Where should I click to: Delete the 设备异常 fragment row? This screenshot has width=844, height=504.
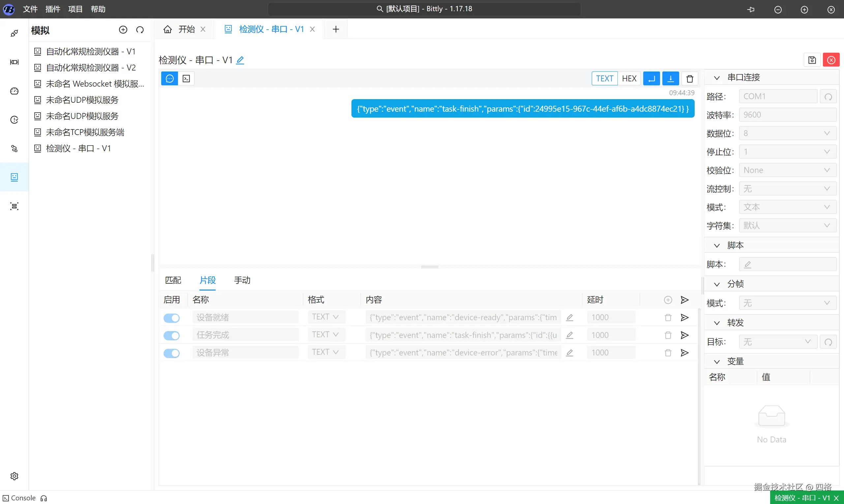click(668, 353)
